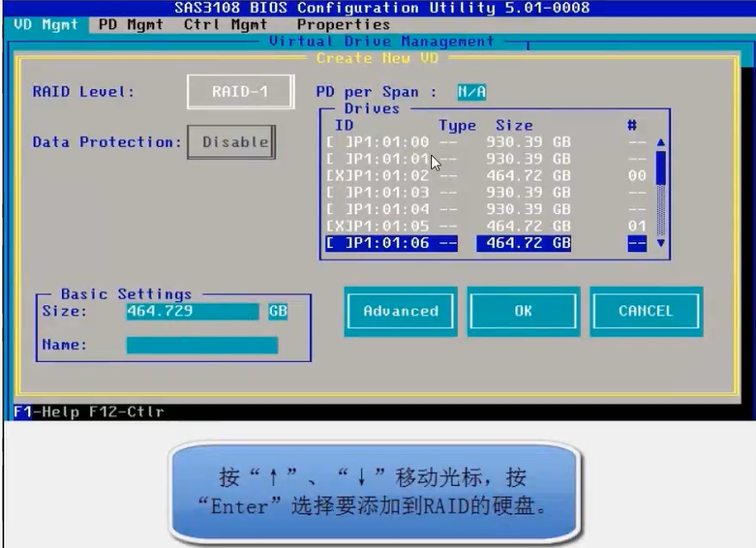
Task: Check drive P1:01:04 checkbox
Action: pyautogui.click(x=340, y=209)
